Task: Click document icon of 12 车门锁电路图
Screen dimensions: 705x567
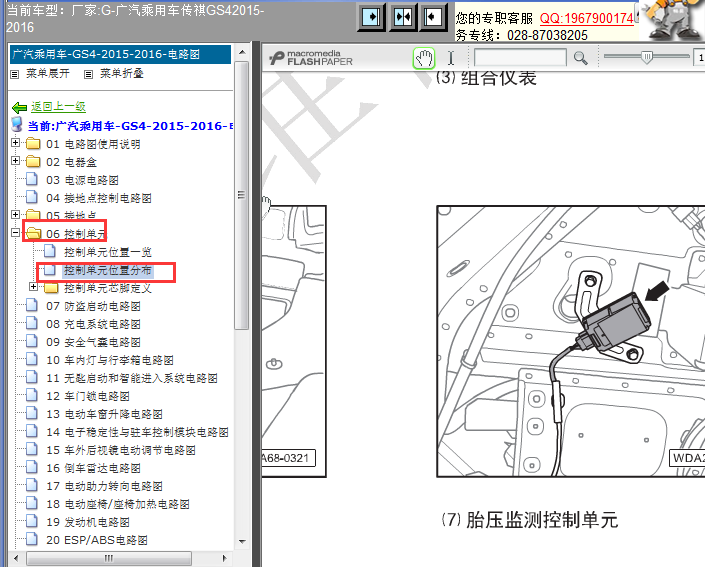Action: [x=32, y=395]
